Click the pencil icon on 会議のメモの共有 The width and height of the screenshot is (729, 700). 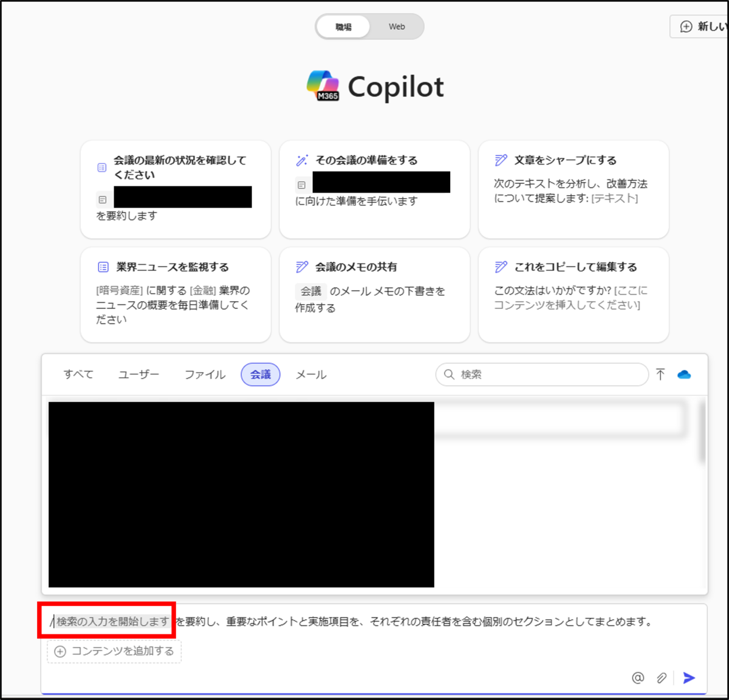point(302,267)
